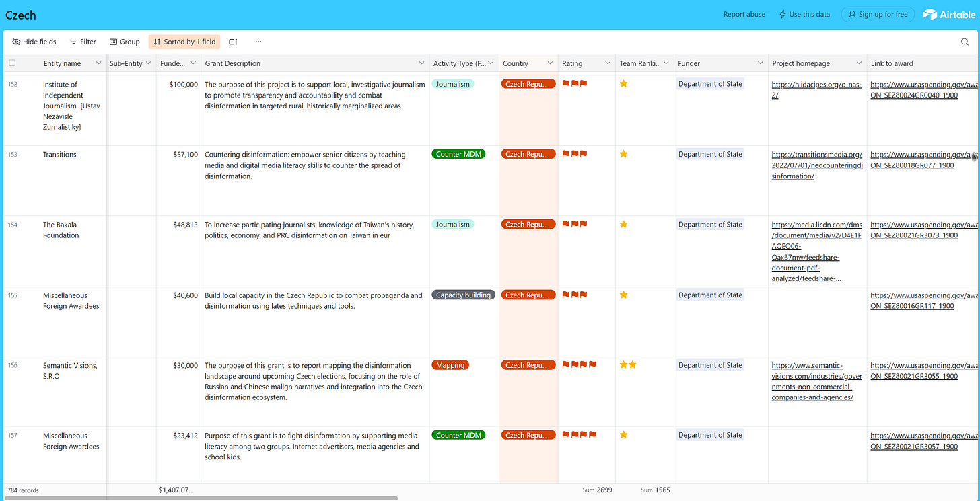Select the $30,000 funding cell

point(178,391)
